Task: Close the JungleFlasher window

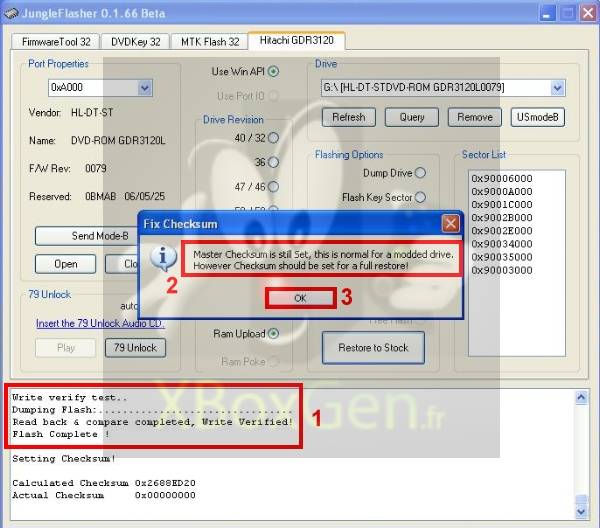Action: click(x=588, y=13)
